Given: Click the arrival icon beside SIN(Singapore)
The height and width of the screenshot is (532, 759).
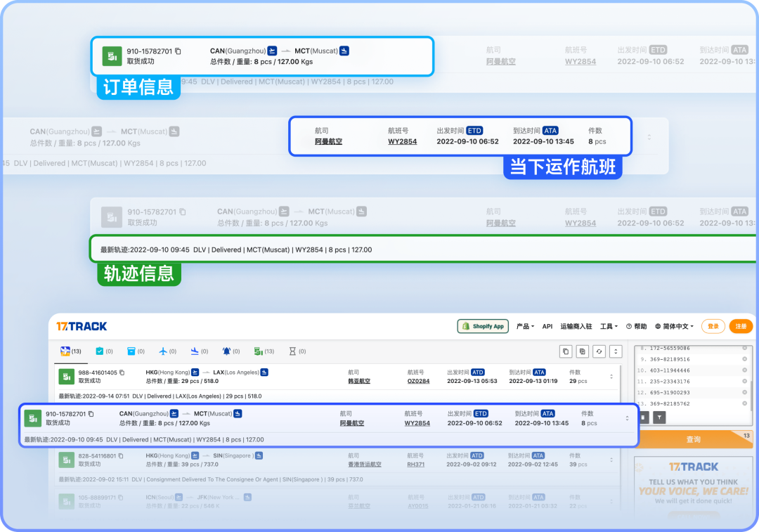Looking at the screenshot, I should pyautogui.click(x=259, y=455).
